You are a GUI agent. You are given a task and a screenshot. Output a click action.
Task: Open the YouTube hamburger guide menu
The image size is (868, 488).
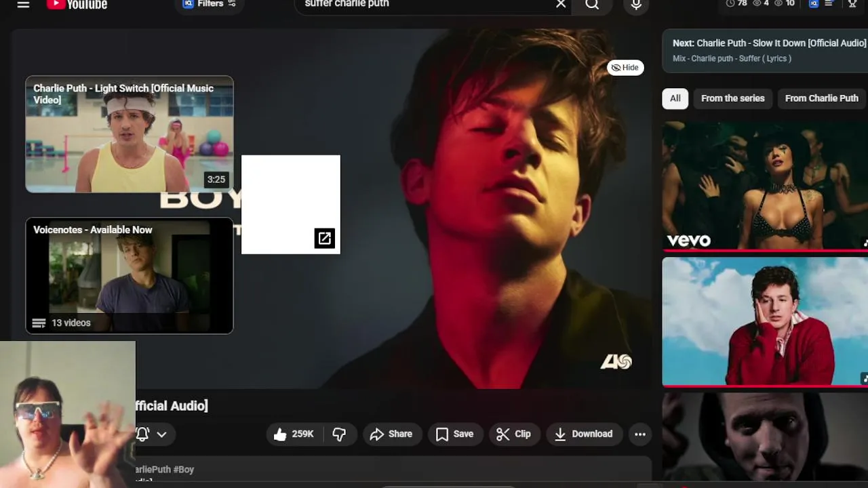(x=23, y=4)
